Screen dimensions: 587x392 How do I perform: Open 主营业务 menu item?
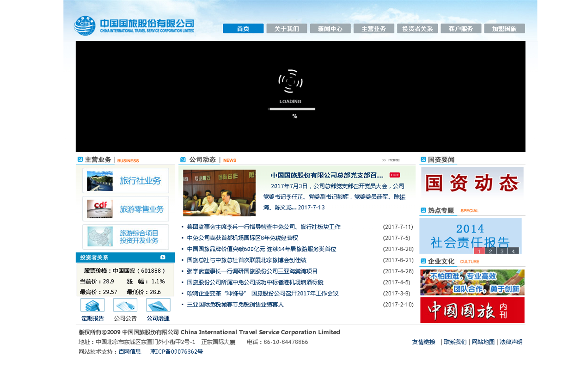click(374, 29)
